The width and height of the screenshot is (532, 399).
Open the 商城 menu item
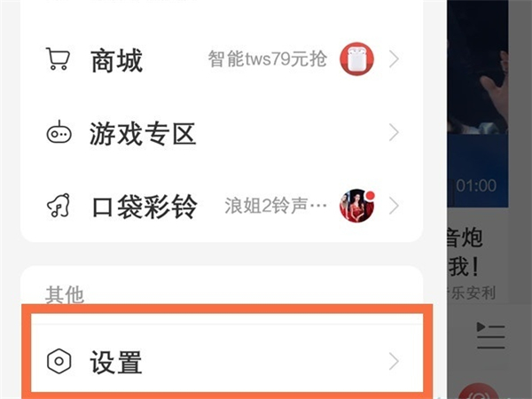click(222, 59)
